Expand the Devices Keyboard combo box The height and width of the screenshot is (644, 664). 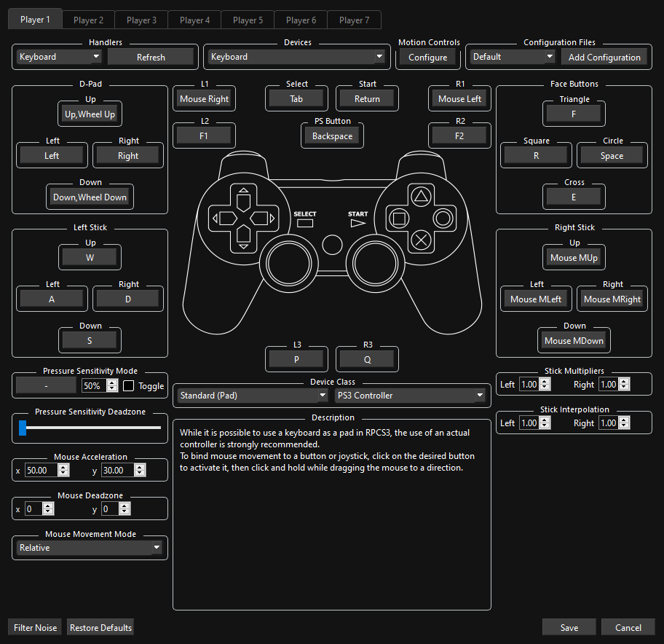(296, 57)
